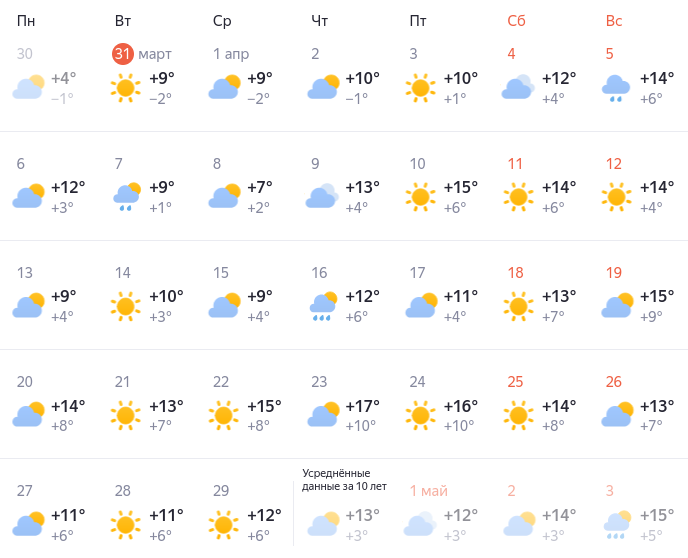Screen dimensions: 688x558
Task: Click the partly cloudy icon for April 13
Action: [x=27, y=306]
